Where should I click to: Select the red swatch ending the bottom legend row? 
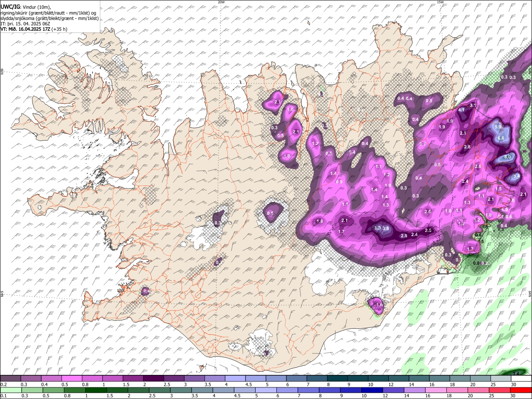coord(521,390)
